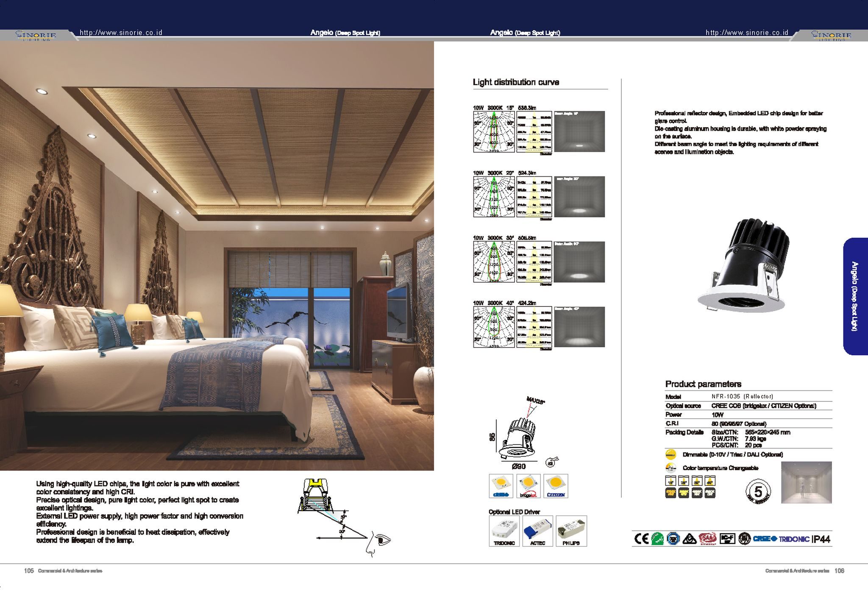Image resolution: width=868 pixels, height=593 pixels.
Task: Select the Tridonic LED driver thumbnail
Action: pos(504,531)
